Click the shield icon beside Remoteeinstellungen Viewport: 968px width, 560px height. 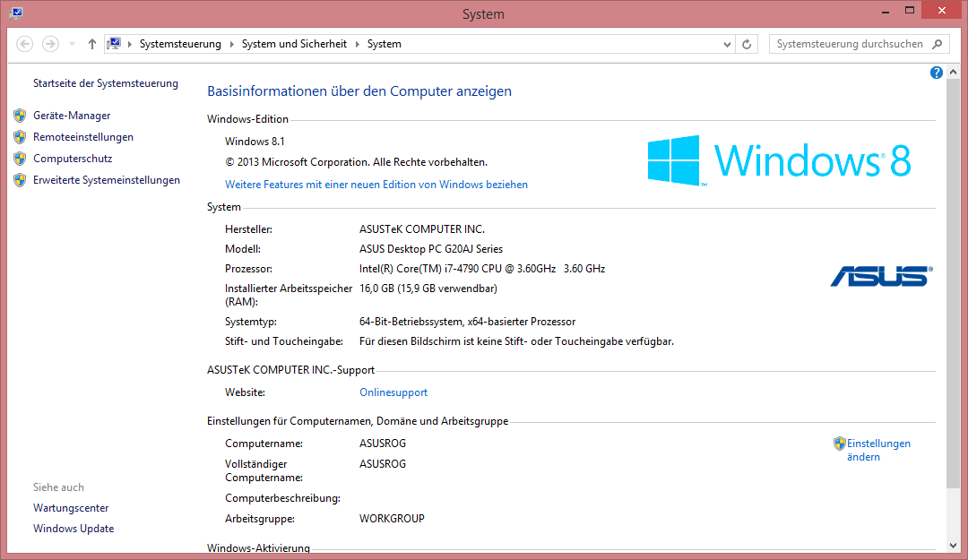(x=20, y=137)
